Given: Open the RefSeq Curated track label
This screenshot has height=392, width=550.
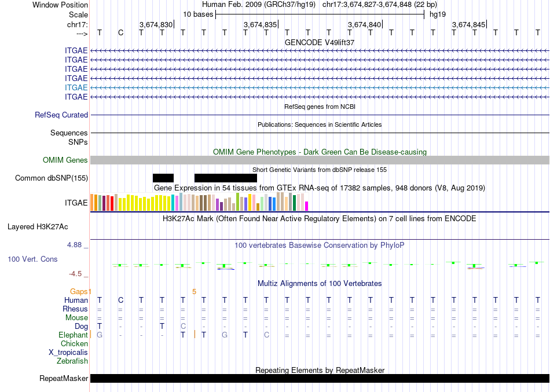Looking at the screenshot, I should tap(61, 115).
